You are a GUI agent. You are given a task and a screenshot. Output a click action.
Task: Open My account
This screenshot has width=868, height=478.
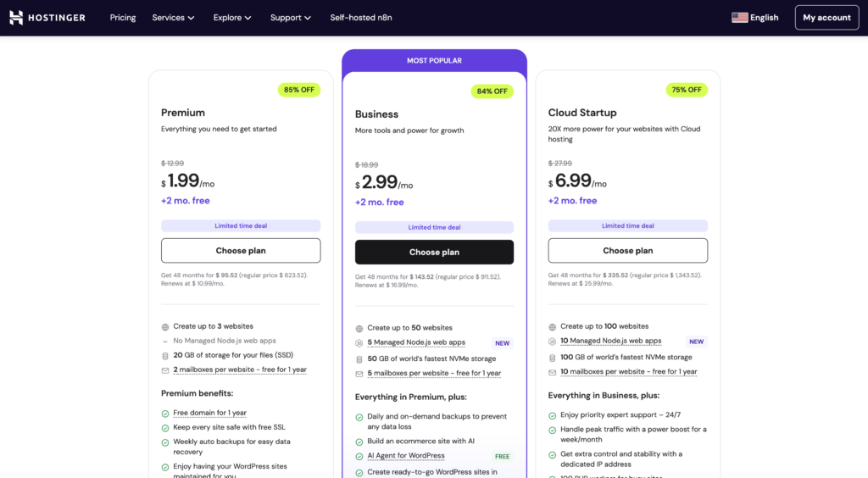pyautogui.click(x=826, y=18)
